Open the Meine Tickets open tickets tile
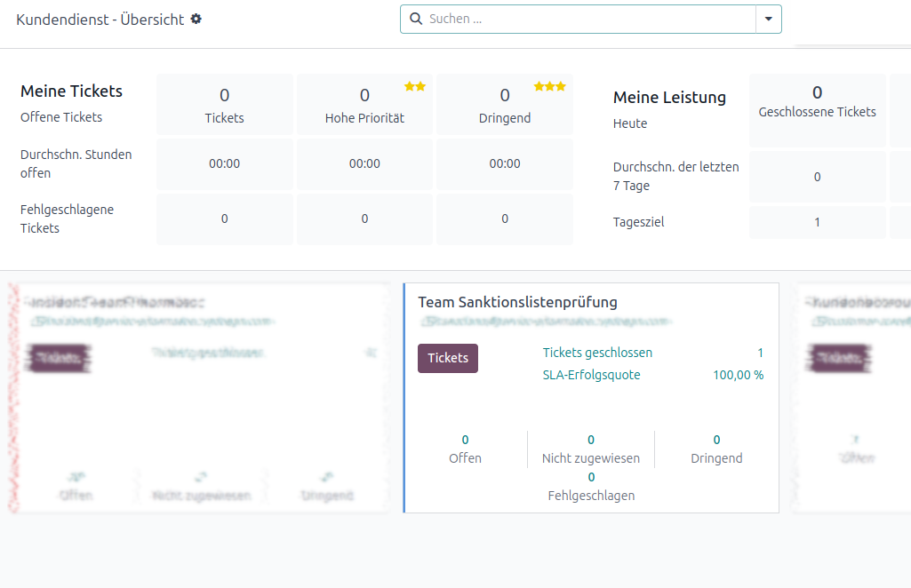 point(224,105)
